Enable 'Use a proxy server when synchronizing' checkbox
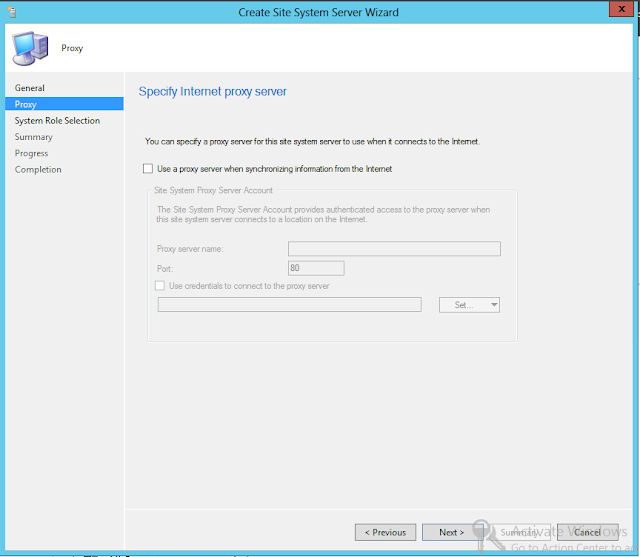 [x=148, y=169]
